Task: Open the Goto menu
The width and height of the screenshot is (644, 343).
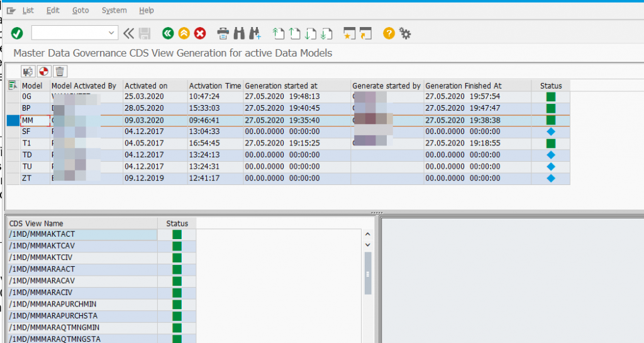Action: tap(80, 10)
